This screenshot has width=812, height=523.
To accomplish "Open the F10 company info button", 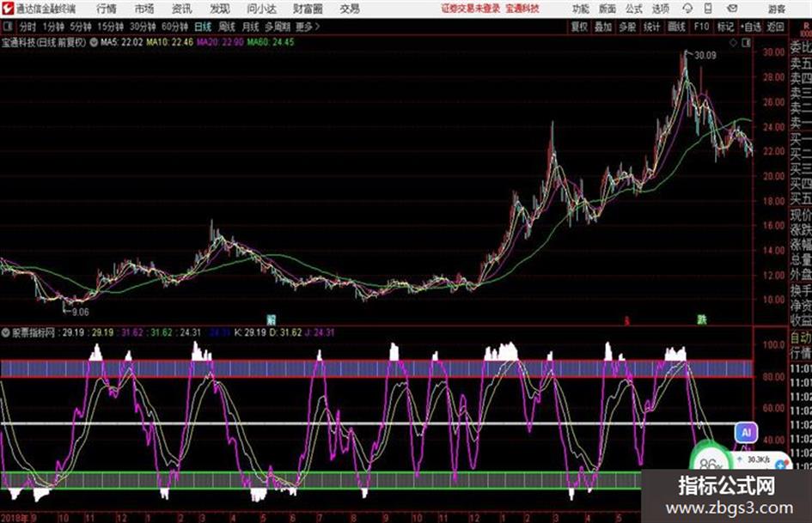I will tap(701, 27).
